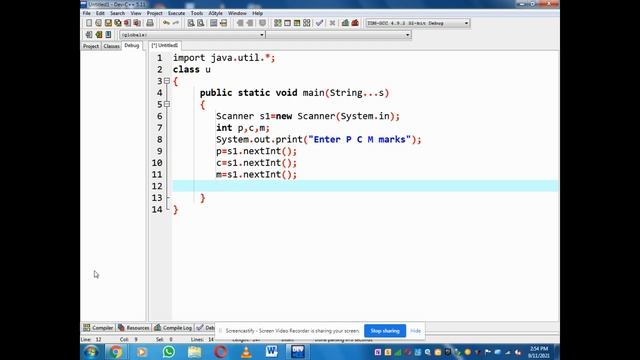This screenshot has width=640, height=360.
Task: Click the Open file toolbar icon
Action: 98,23
